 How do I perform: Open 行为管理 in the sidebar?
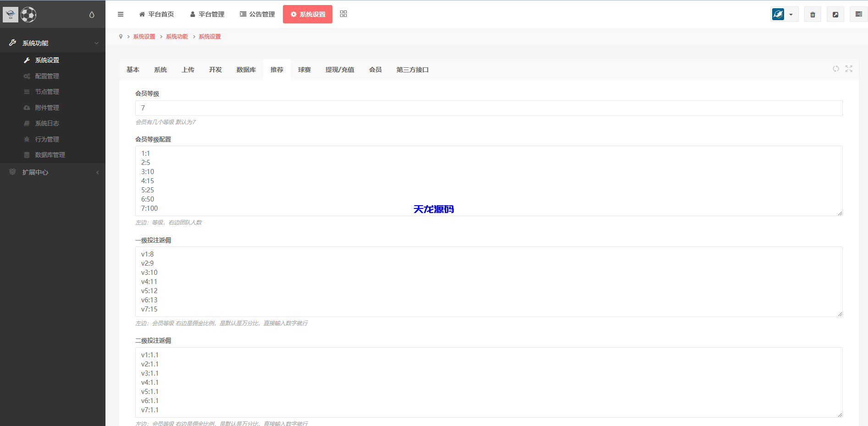47,139
